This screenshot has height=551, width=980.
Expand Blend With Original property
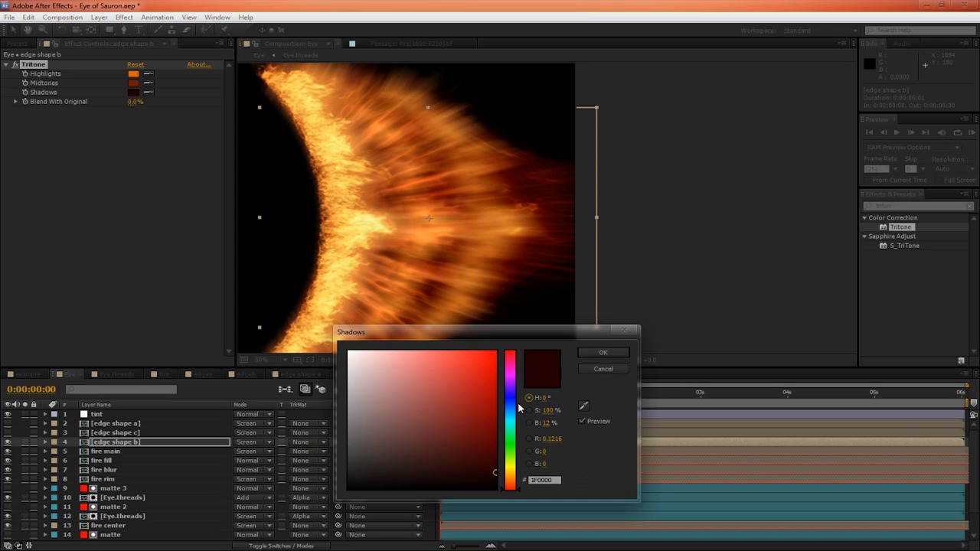(x=15, y=101)
